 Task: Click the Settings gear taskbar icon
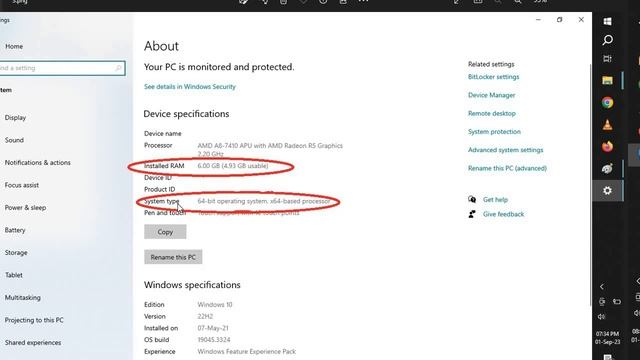607,191
